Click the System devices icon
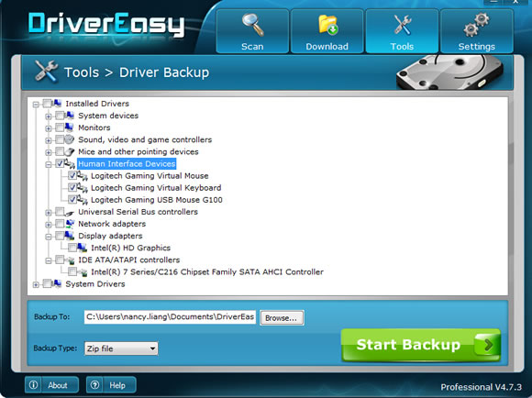The width and height of the screenshot is (532, 398). coord(70,116)
